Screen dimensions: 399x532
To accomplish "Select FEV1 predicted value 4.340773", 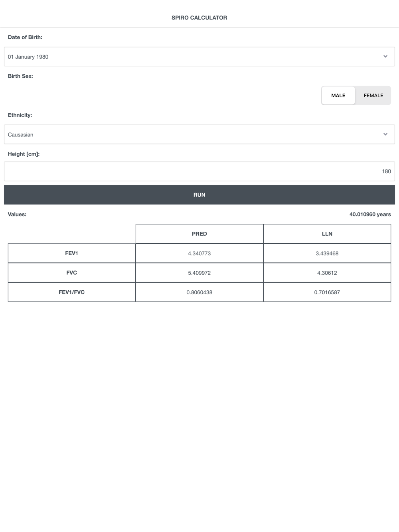I will coord(199,253).
